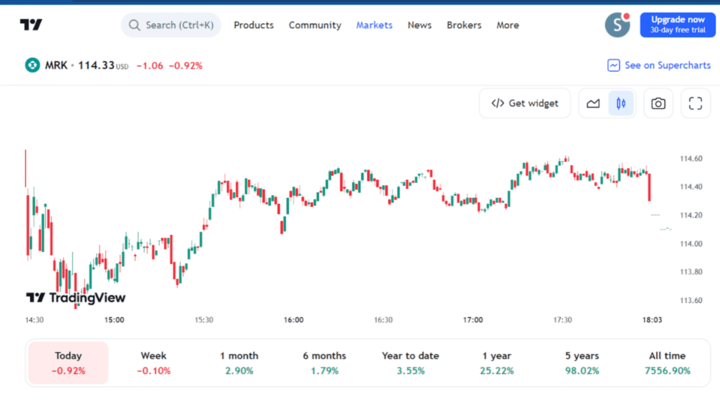Image resolution: width=720 pixels, height=413 pixels.
Task: Open the More menu
Action: pyautogui.click(x=507, y=25)
